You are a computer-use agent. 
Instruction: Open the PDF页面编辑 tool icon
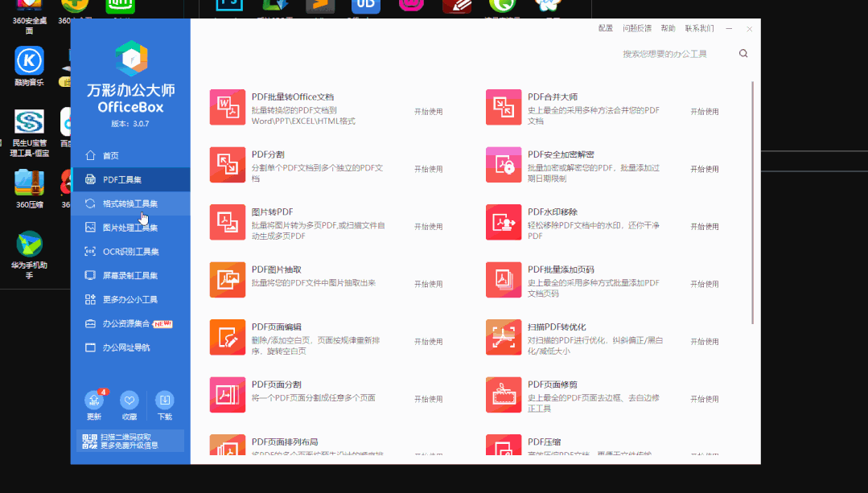pyautogui.click(x=228, y=338)
